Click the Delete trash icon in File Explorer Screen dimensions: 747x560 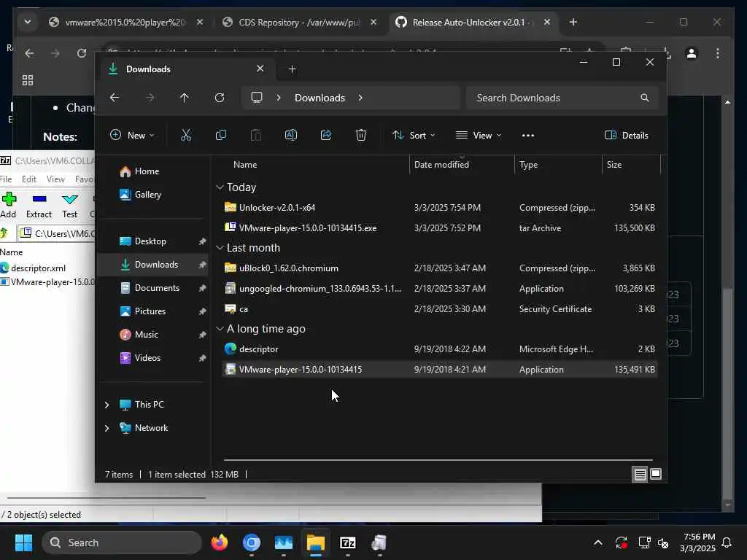[361, 136]
